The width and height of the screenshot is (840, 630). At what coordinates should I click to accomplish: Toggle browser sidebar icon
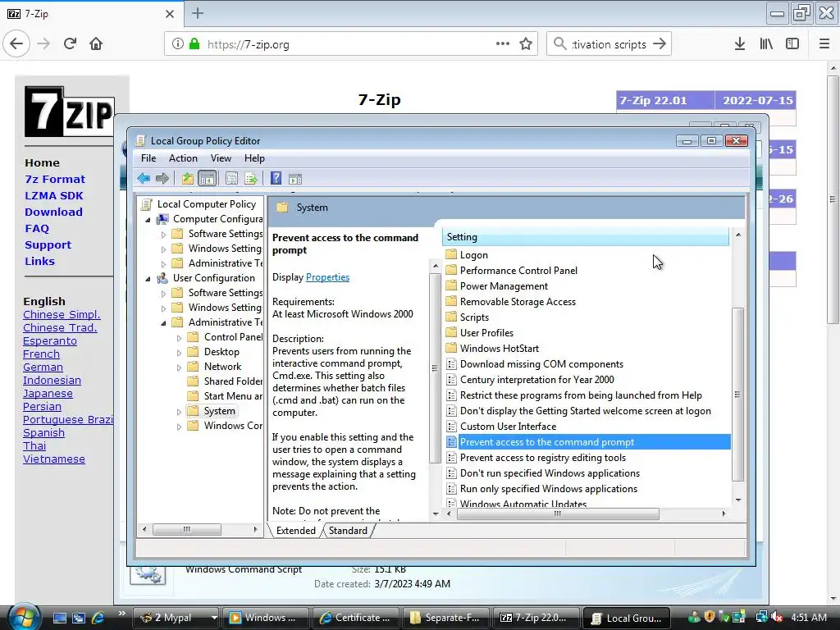tap(792, 44)
